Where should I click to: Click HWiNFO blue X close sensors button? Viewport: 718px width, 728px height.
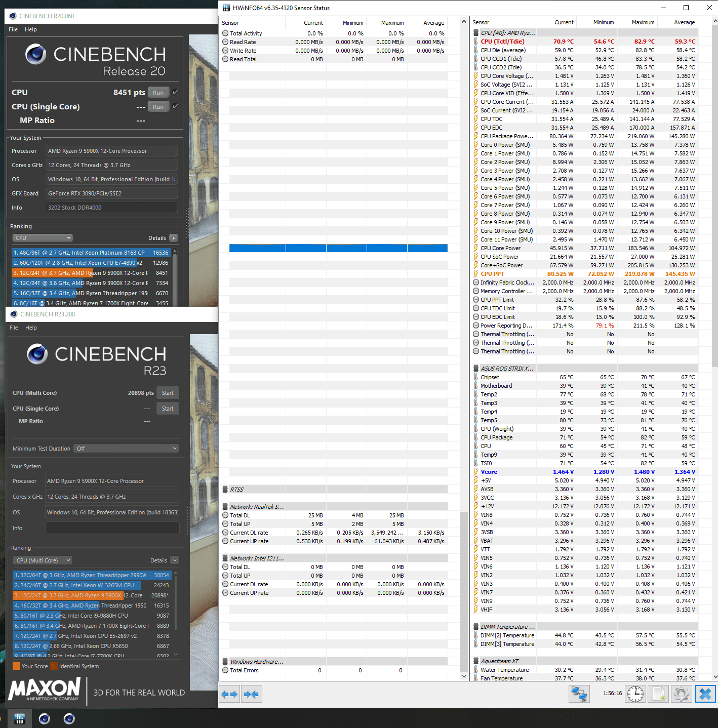tap(705, 694)
